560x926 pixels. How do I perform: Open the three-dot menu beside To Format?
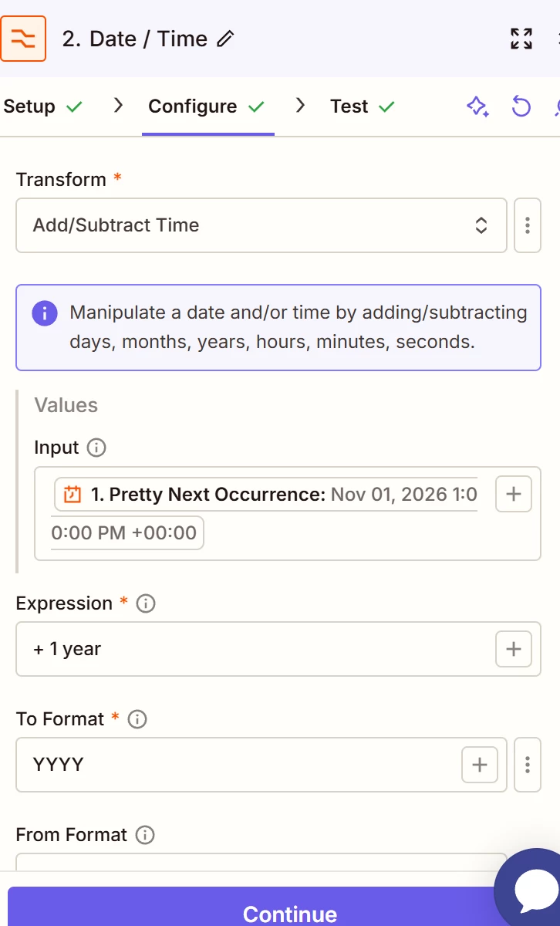point(528,765)
